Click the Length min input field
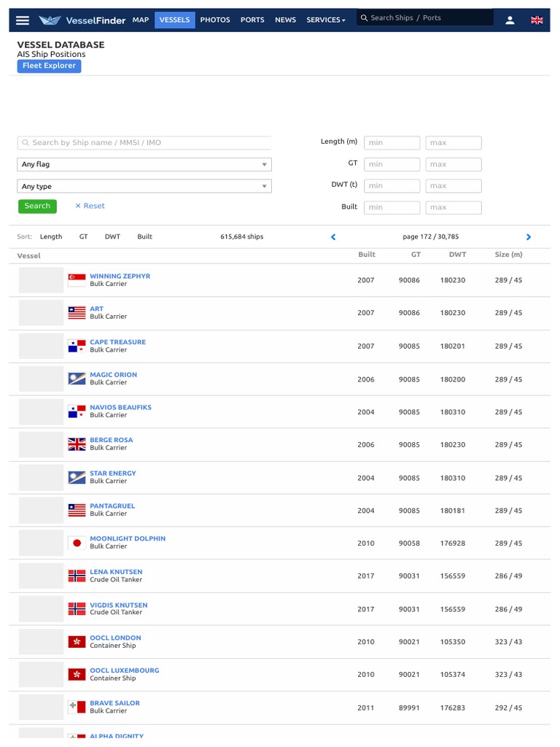Image resolution: width=560 pixels, height=747 pixels. tap(392, 143)
